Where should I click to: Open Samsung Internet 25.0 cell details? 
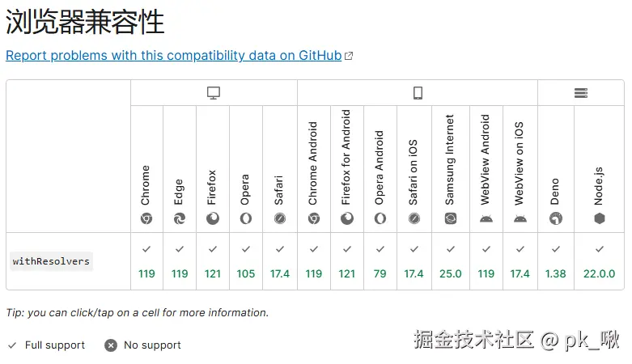[x=451, y=261]
